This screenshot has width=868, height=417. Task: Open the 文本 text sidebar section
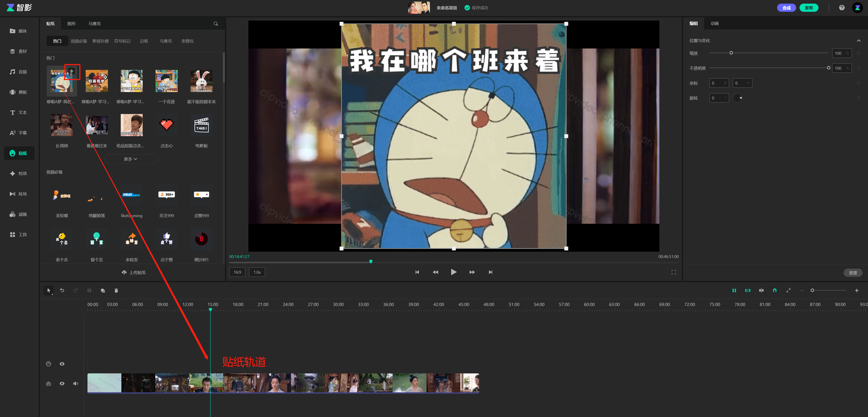click(x=18, y=112)
